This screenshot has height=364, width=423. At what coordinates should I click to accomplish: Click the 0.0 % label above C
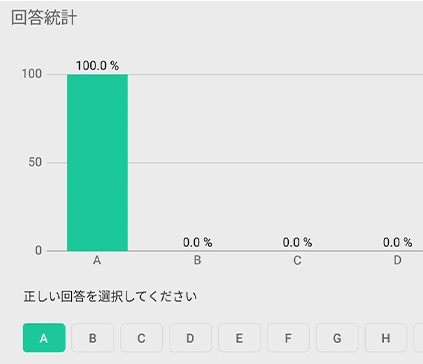coord(297,242)
